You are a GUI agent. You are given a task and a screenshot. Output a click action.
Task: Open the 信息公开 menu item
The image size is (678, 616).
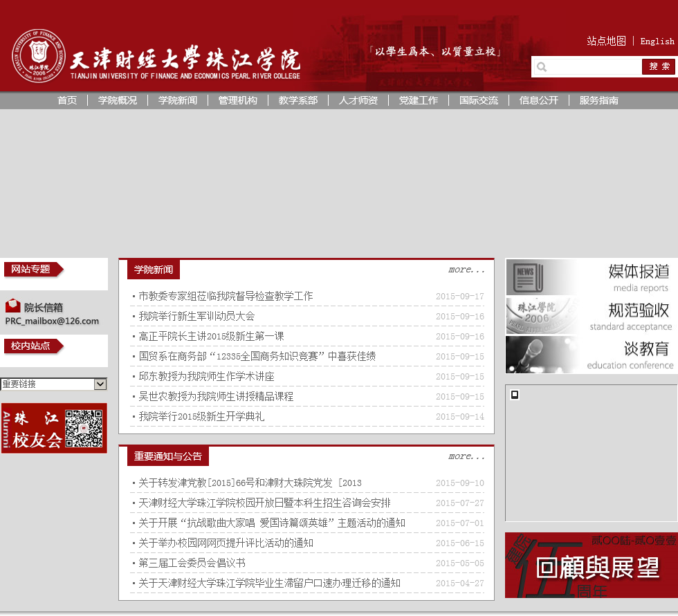(538, 101)
